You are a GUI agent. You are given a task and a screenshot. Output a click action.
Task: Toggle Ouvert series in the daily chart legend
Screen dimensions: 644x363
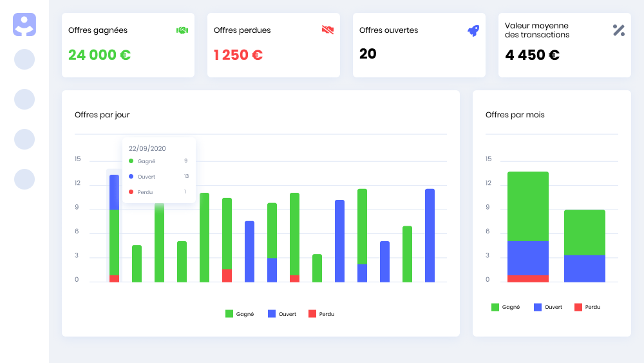tap(282, 314)
